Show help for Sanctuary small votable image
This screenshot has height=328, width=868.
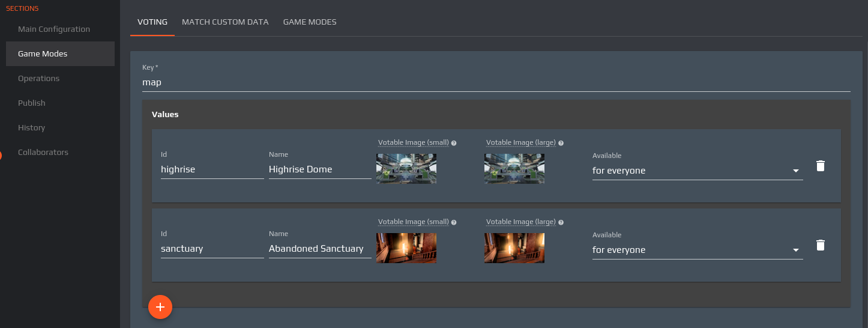(x=454, y=222)
